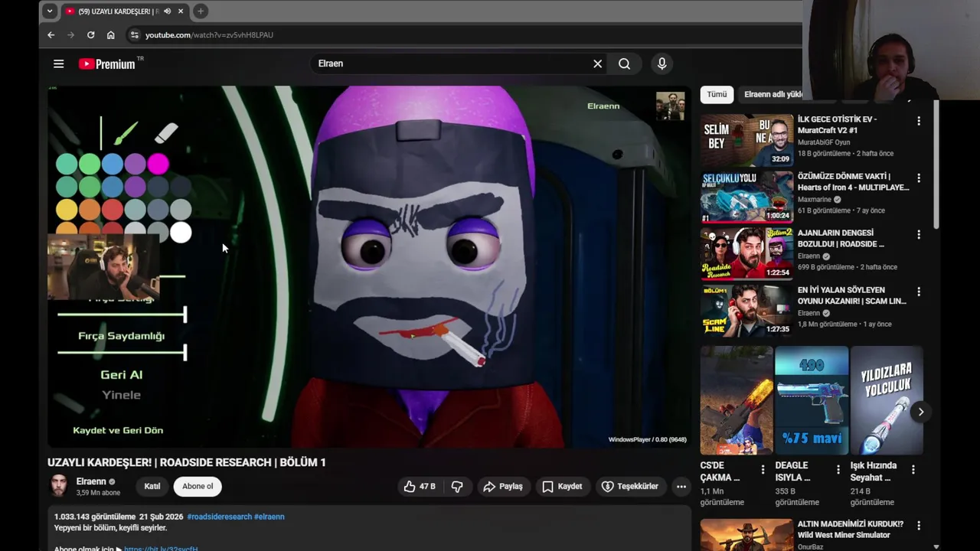Open options for Işık Hızında Seyahat short
Viewport: 980px width, 551px height.
click(x=913, y=470)
